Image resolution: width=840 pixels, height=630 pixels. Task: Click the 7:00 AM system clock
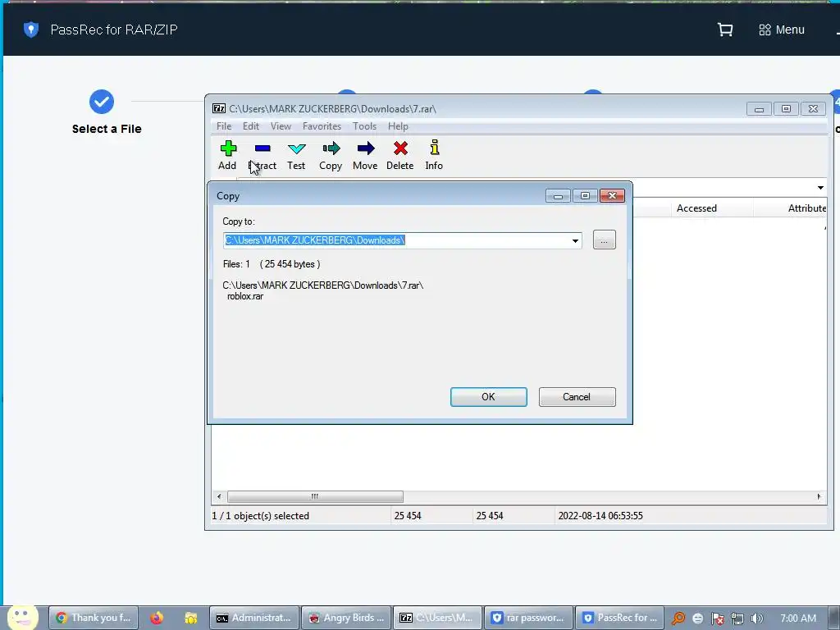coord(797,619)
